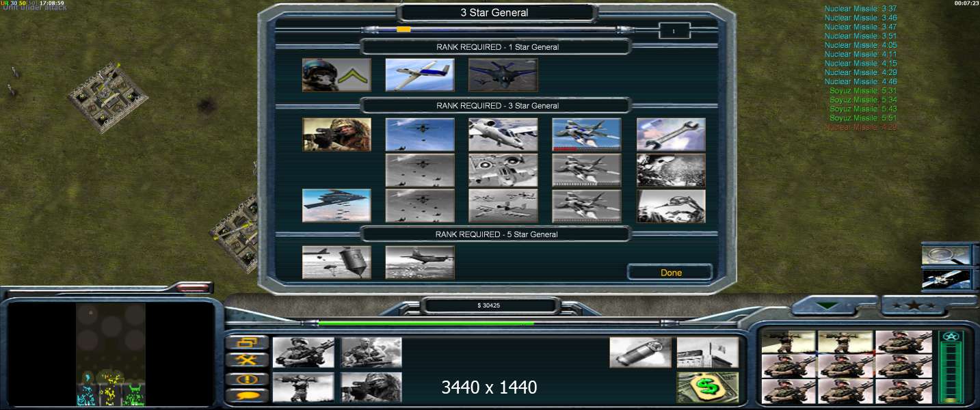980x410 pixels.
Task: Pick the grayed A-10 level two power
Action: tap(503, 170)
